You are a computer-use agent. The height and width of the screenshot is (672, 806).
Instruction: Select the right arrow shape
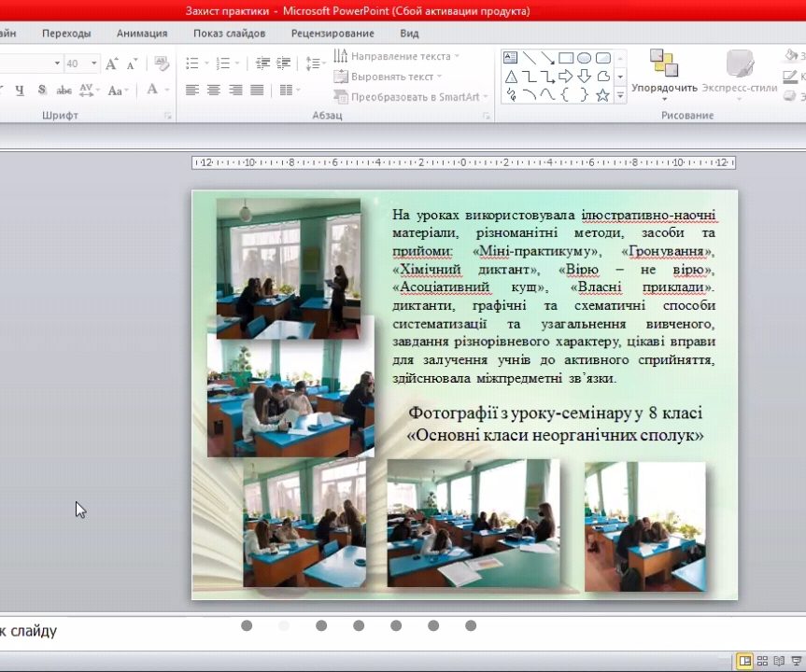(x=566, y=76)
